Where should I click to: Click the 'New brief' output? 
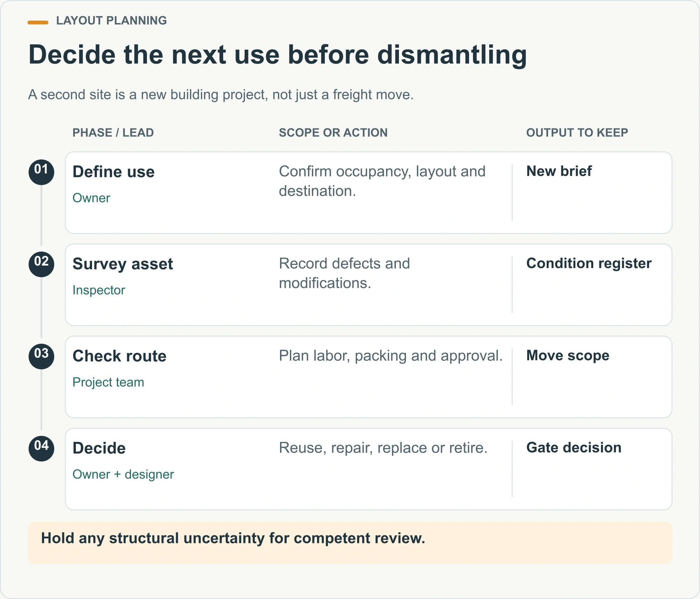coord(559,171)
